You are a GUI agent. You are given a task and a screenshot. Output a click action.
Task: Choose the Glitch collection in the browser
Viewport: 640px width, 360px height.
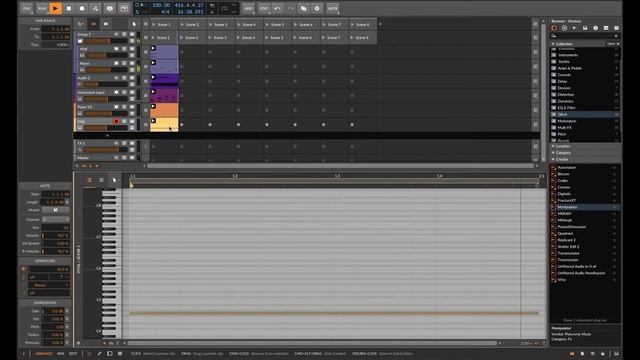tap(585, 114)
